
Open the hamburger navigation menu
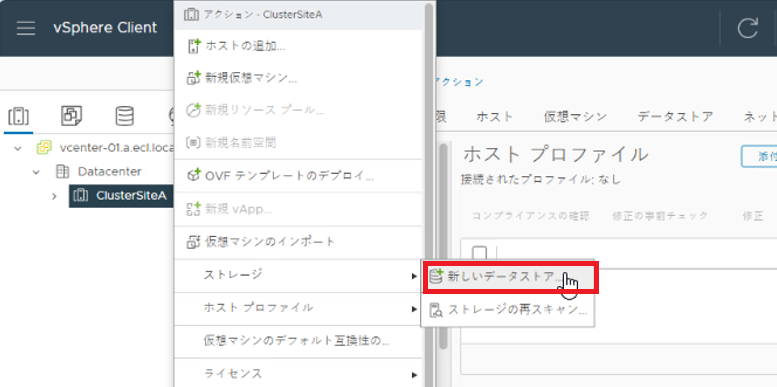click(26, 28)
